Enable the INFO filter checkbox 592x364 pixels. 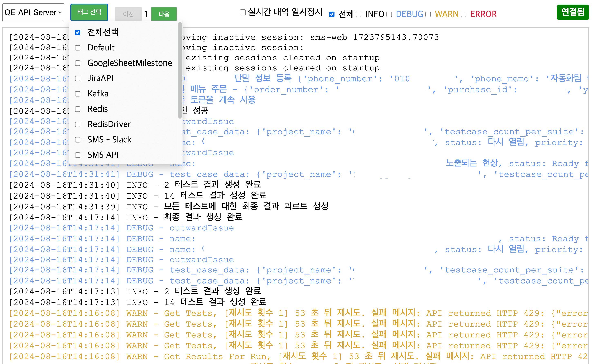[x=359, y=15]
